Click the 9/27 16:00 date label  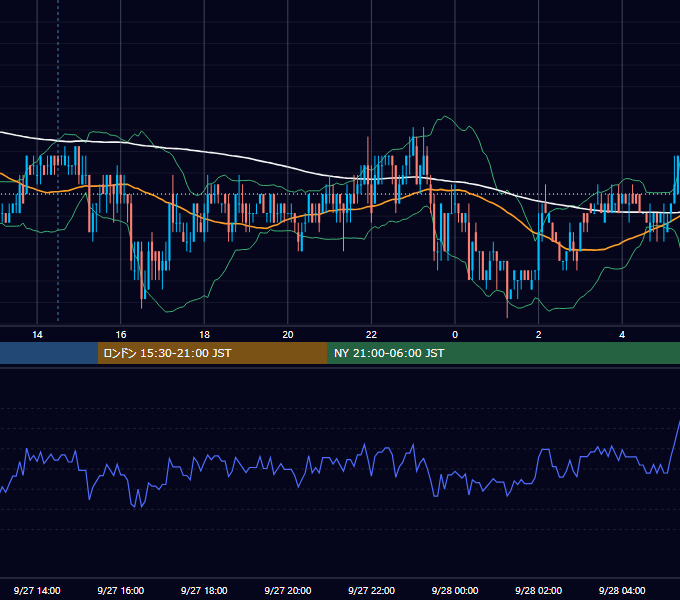pos(121,590)
